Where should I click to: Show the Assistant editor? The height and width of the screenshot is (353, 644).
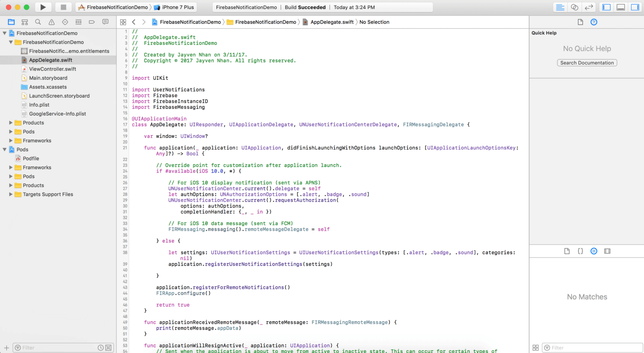pyautogui.click(x=574, y=7)
